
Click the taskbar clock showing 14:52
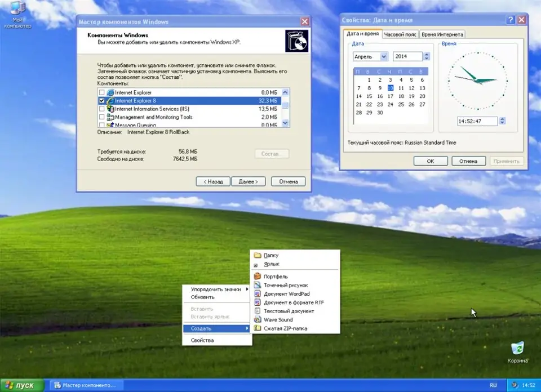pos(528,385)
